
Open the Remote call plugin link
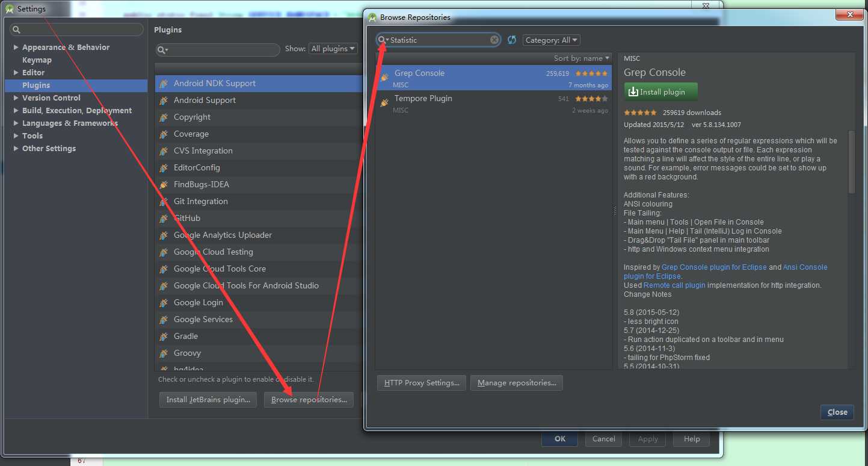(x=674, y=285)
